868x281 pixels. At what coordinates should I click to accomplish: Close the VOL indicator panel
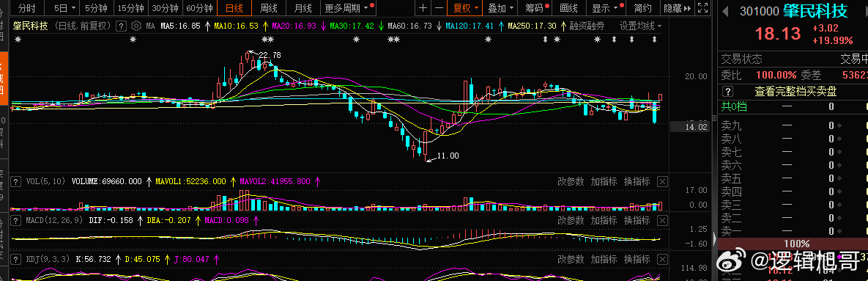point(662,181)
